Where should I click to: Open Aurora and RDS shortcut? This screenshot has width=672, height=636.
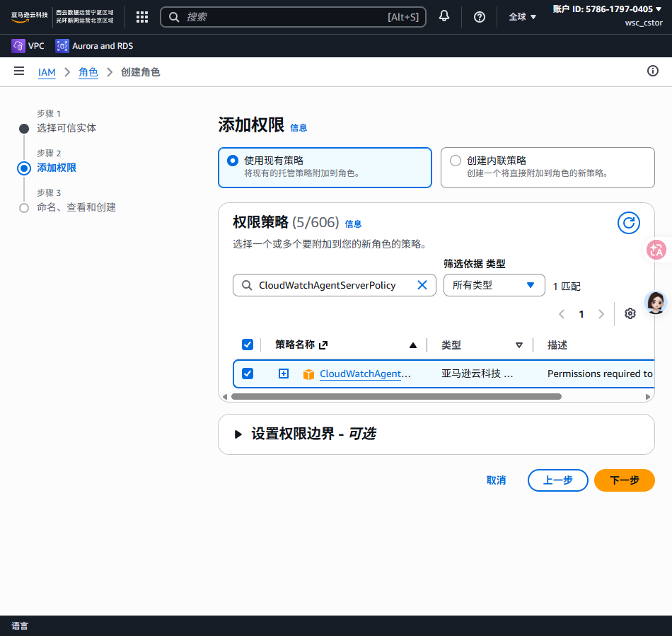coord(94,46)
